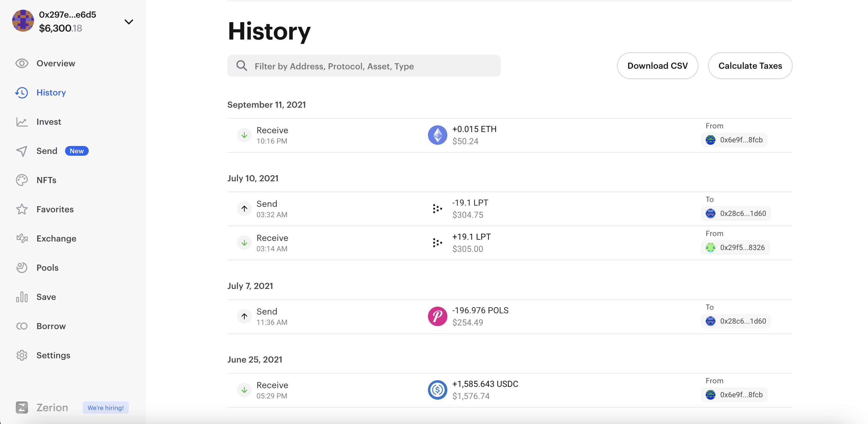Open the Send page

(47, 151)
